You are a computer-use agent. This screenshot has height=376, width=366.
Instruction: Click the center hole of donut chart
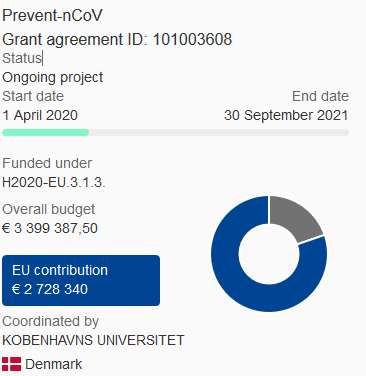pyautogui.click(x=269, y=254)
